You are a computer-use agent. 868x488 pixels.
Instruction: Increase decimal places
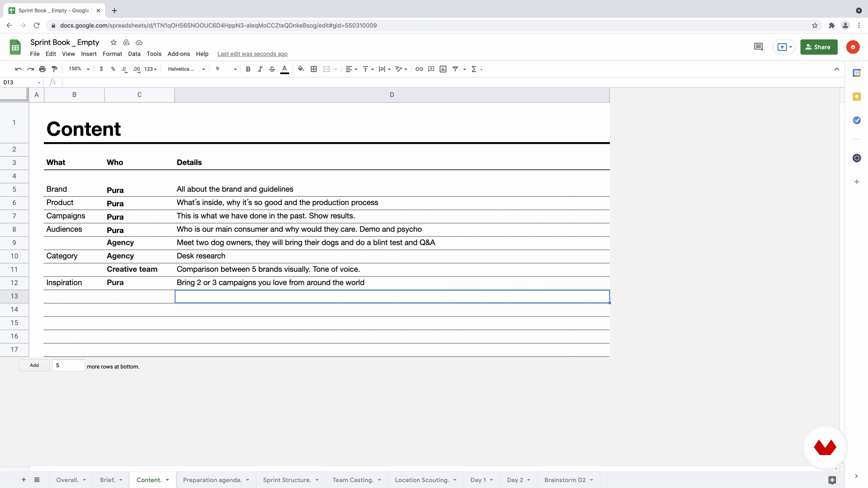click(x=137, y=69)
